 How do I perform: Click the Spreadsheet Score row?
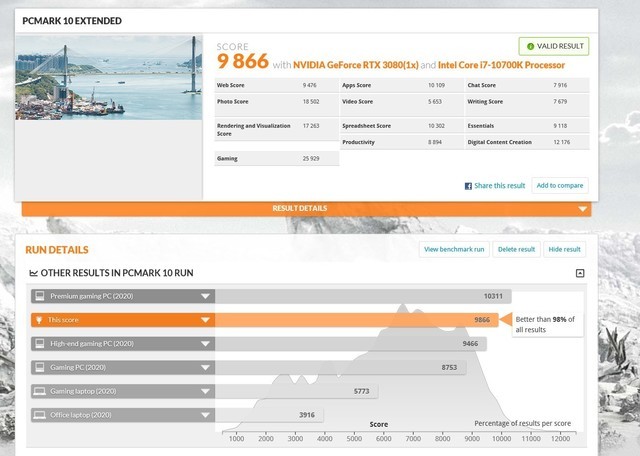coord(402,126)
